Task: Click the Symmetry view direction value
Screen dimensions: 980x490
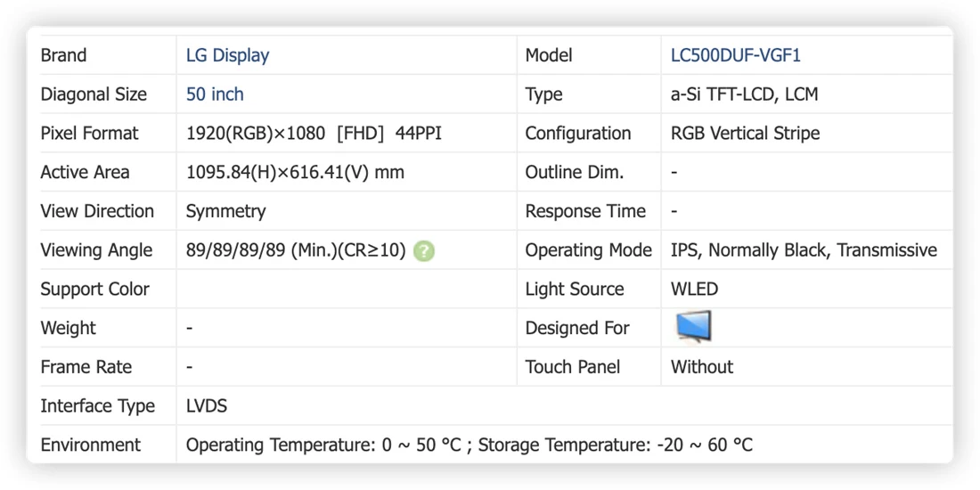Action: click(x=225, y=211)
